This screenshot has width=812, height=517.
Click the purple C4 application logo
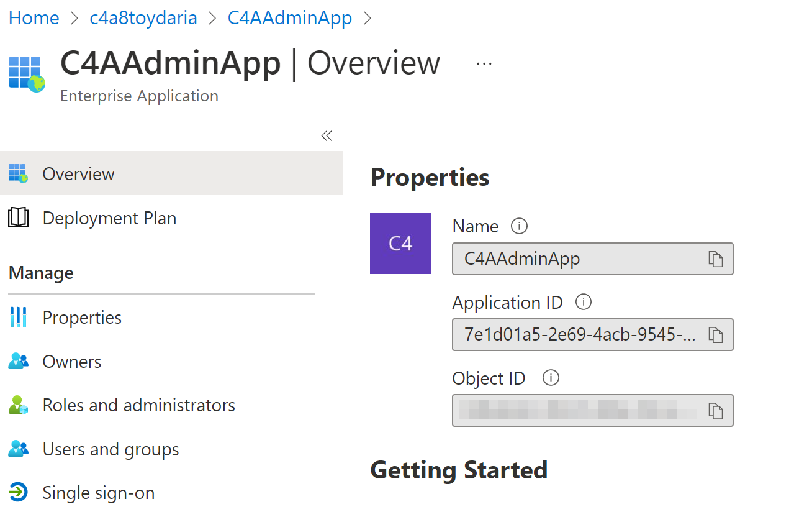(x=400, y=243)
